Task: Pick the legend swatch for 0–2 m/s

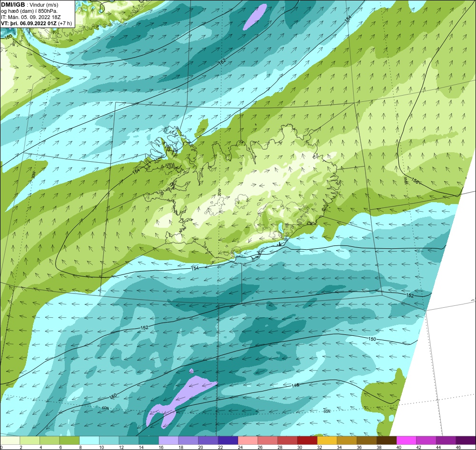Action: click(10, 440)
